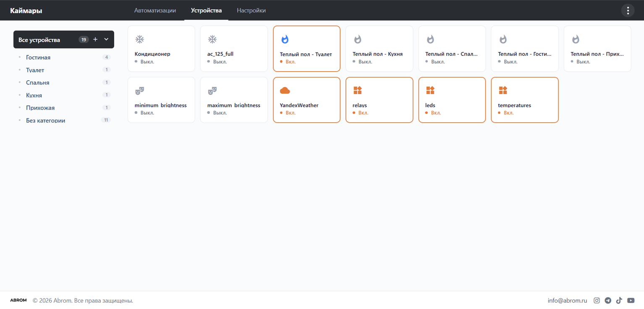The image size is (644, 309).
Task: Open the Устройства tab
Action: [206, 10]
